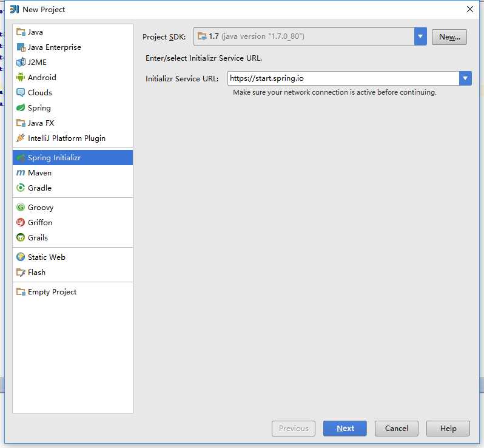Screen dimensions: 484x448
Task: Select Spring project type
Action: pyautogui.click(x=73, y=107)
